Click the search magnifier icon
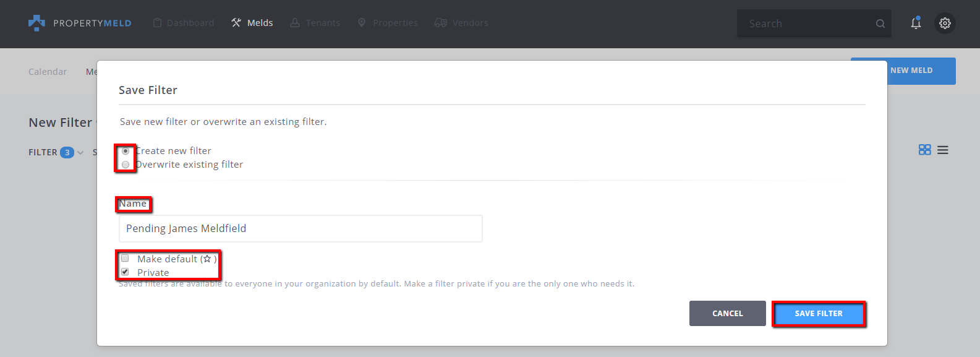Viewport: 980px width, 357px height. pos(880,24)
